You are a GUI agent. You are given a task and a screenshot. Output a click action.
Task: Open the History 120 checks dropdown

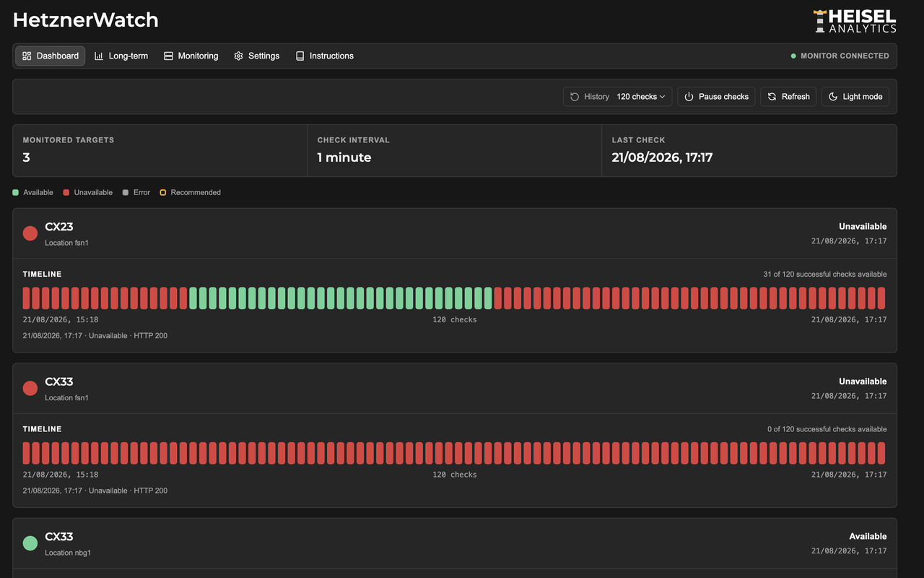click(618, 97)
